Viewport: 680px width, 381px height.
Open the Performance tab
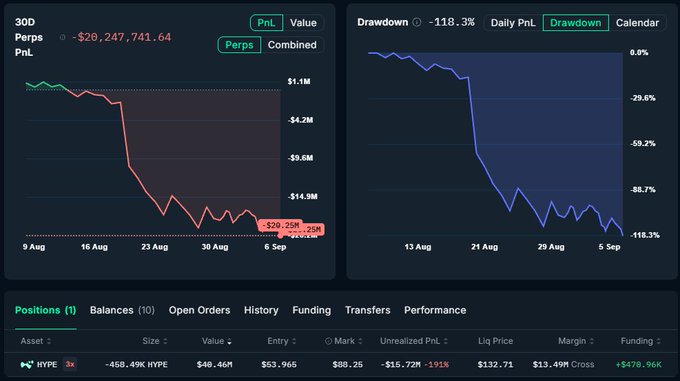[435, 310]
